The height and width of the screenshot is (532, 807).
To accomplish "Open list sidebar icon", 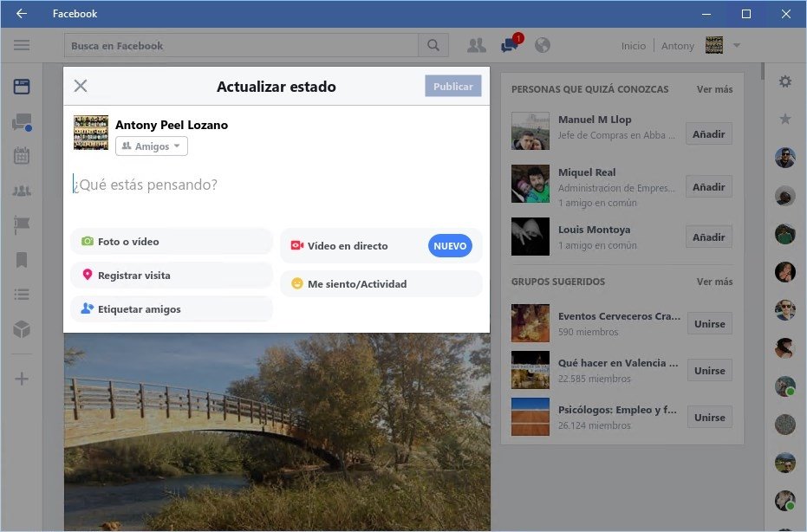I will click(22, 295).
